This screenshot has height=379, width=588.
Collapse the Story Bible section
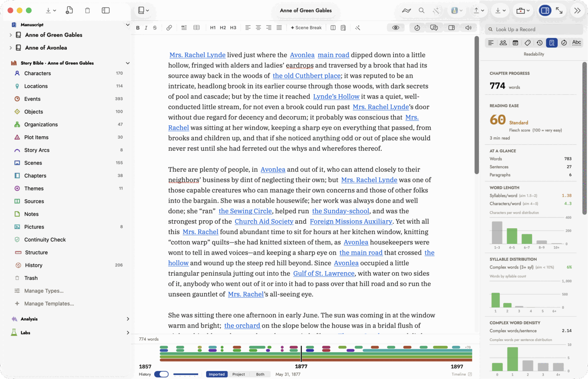tap(128, 63)
